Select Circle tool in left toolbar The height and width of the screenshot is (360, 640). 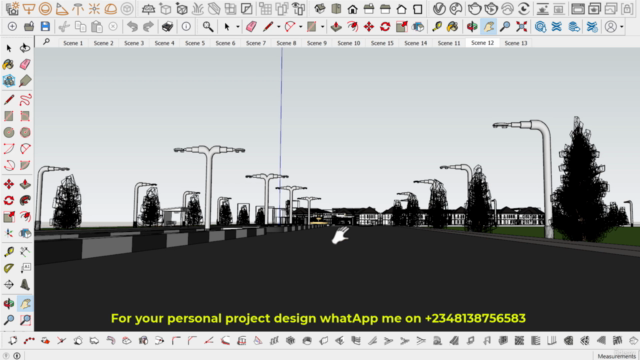coord(9,132)
